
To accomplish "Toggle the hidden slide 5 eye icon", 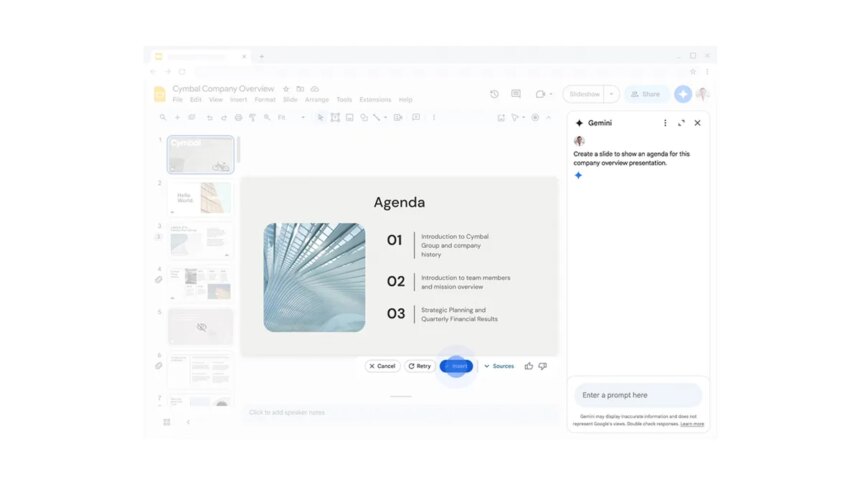I will (x=201, y=327).
